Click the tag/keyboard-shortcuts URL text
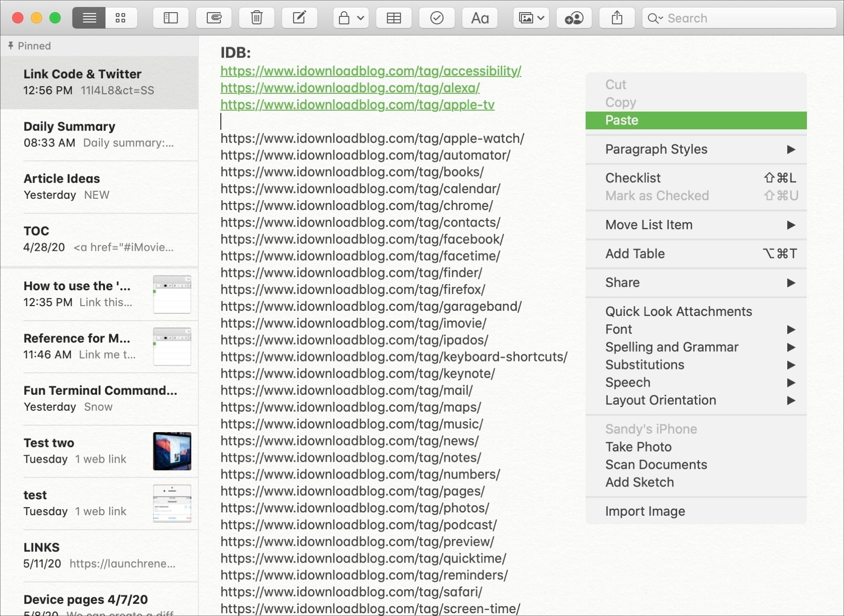Image resolution: width=844 pixels, height=616 pixels. pyautogui.click(x=394, y=357)
